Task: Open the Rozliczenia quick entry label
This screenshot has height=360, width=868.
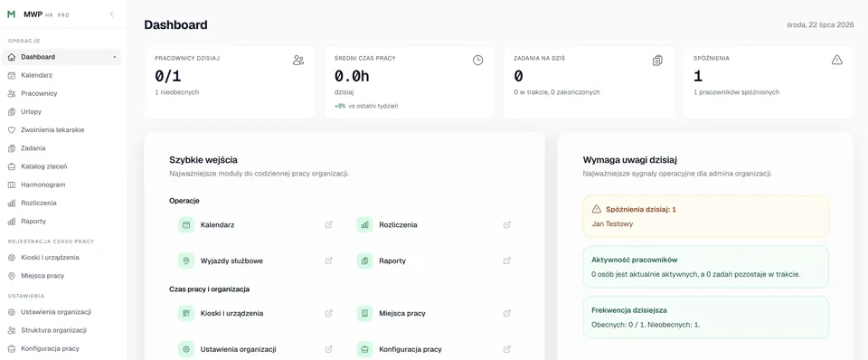Action: pyautogui.click(x=398, y=225)
